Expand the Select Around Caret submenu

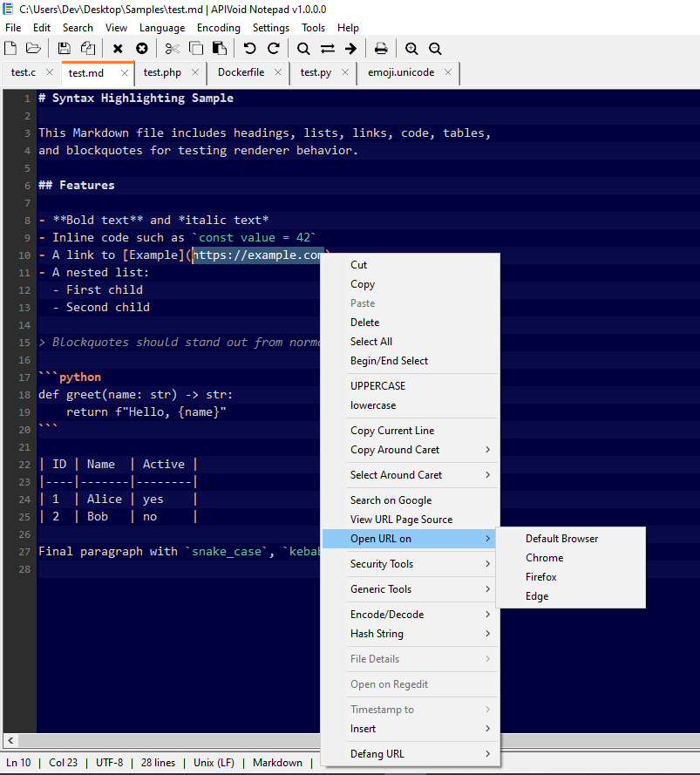[x=411, y=475]
